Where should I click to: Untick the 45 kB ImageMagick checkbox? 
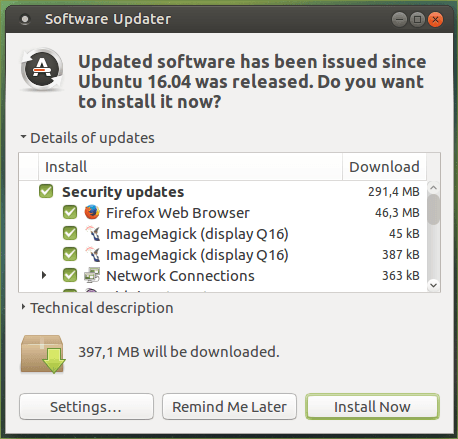[70, 233]
